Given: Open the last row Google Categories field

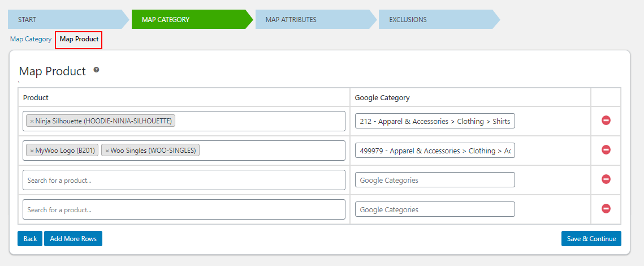Looking at the screenshot, I should (435, 209).
